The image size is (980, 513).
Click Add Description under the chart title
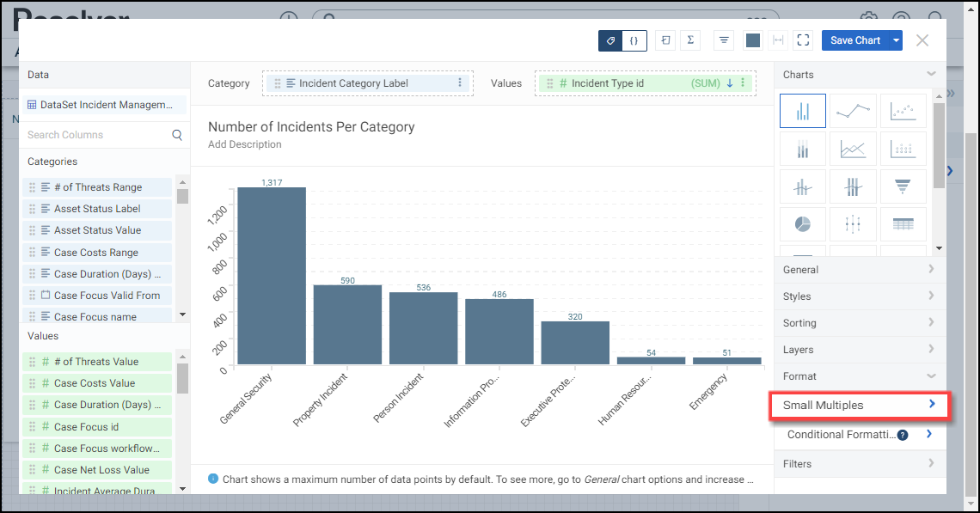(x=245, y=144)
